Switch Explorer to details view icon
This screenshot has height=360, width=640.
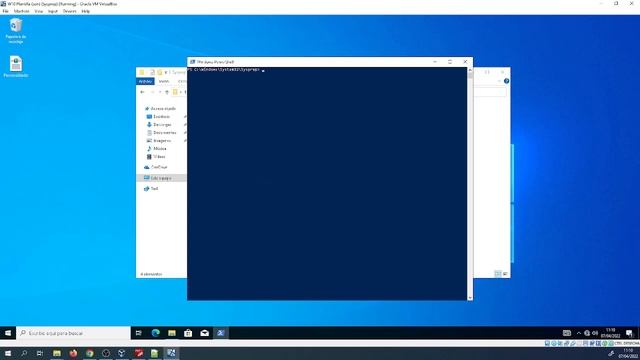click(498, 274)
